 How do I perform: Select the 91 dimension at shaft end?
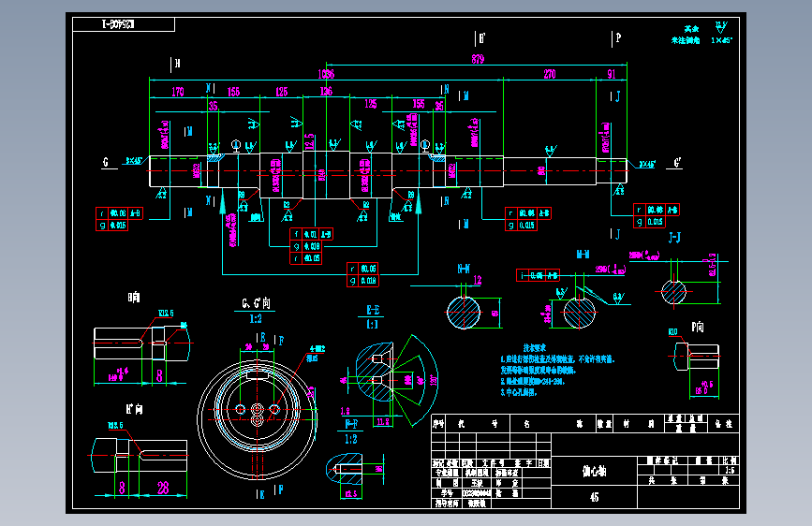612,74
